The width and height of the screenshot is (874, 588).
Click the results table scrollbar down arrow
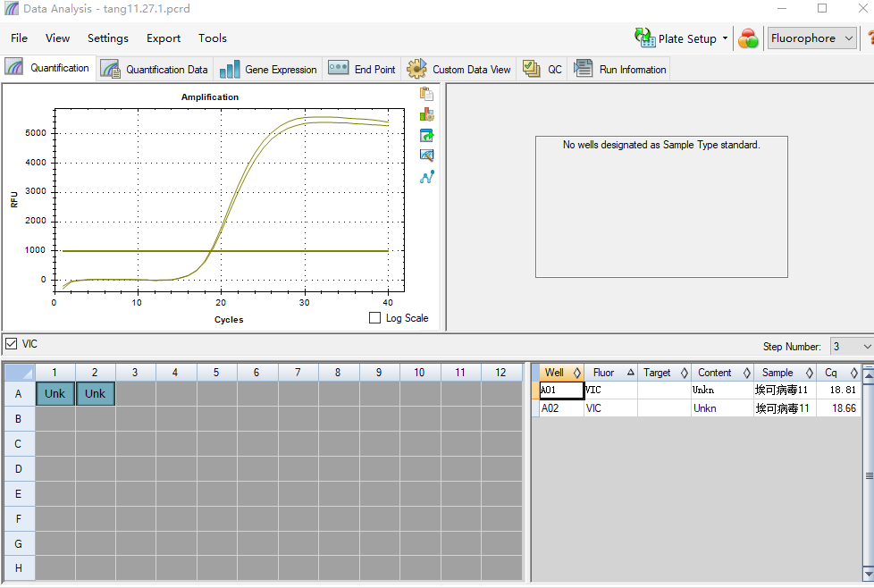click(x=869, y=574)
